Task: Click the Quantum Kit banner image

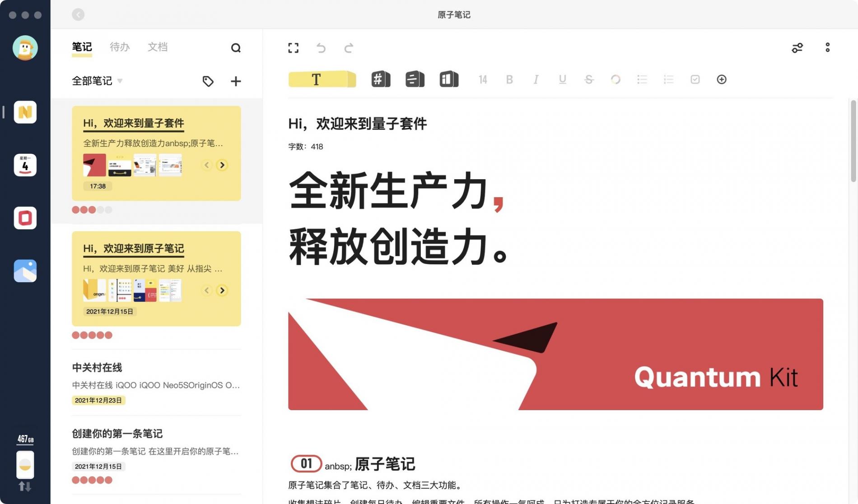Action: coord(555,354)
